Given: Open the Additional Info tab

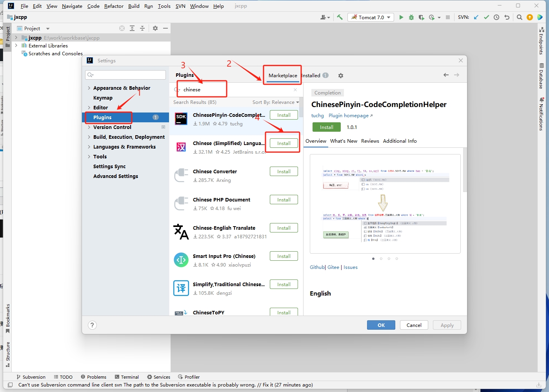Looking at the screenshot, I should click(400, 141).
